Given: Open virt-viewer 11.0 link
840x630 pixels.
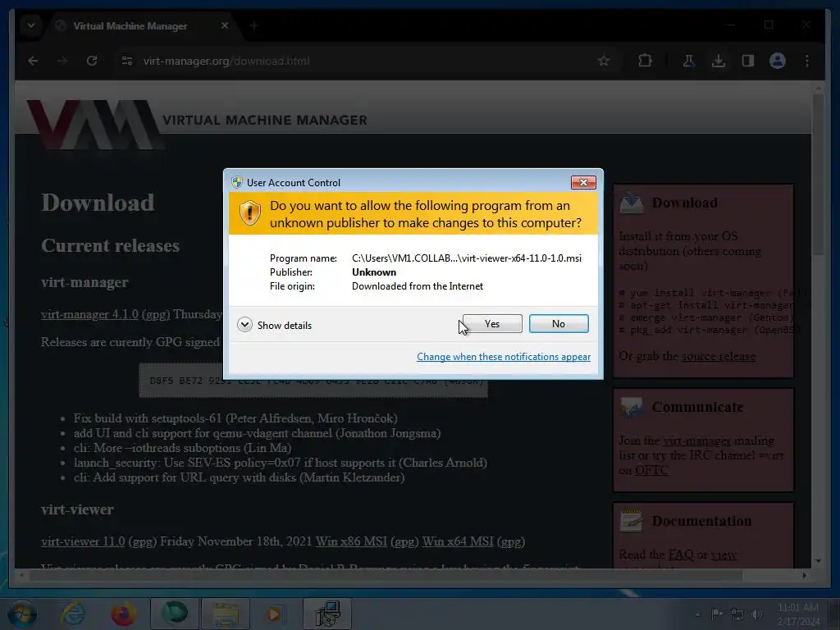Looking at the screenshot, I should coord(83,541).
